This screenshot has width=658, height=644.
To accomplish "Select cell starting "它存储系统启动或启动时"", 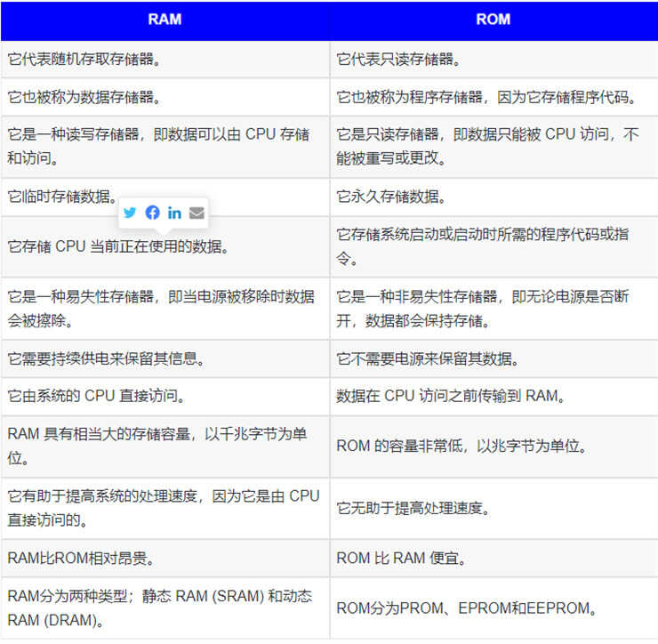I will pyautogui.click(x=493, y=246).
